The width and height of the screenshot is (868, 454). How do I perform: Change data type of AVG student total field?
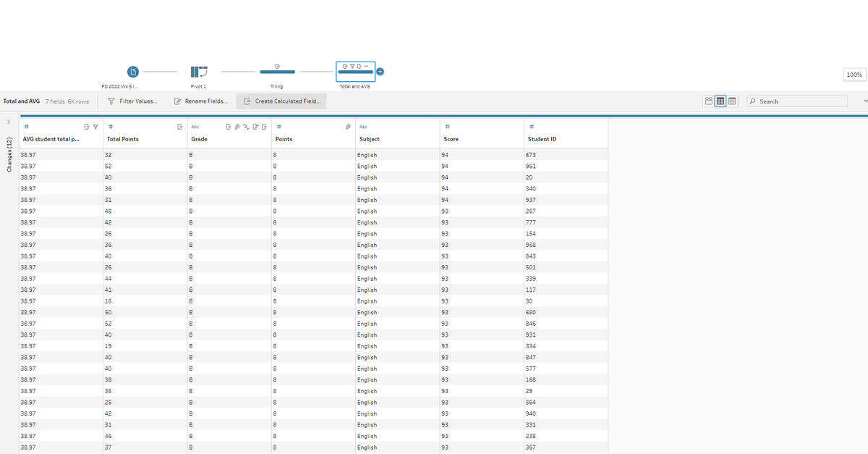[x=26, y=127]
